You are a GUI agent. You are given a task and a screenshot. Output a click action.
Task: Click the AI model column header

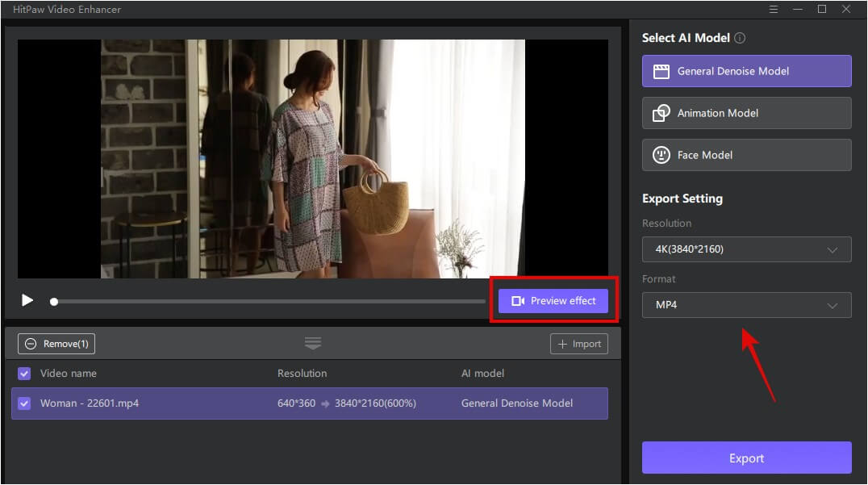point(482,374)
